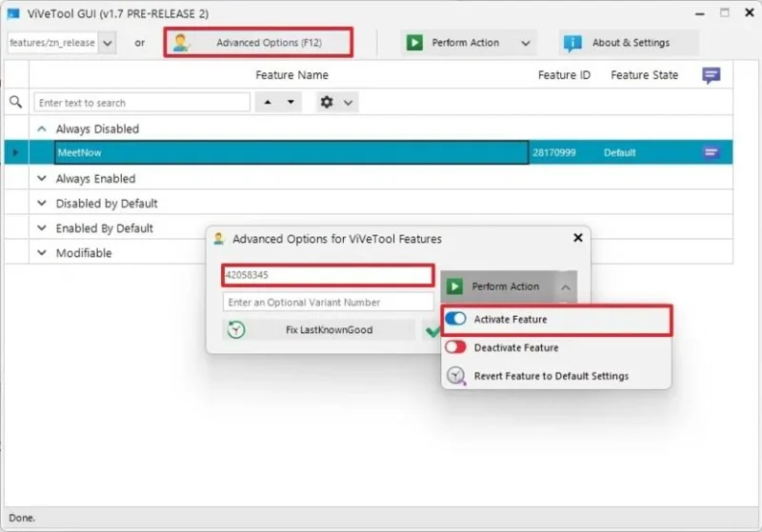Viewport: 762px width, 532px height.
Task: Click feature ID 28170999 cell
Action: pos(554,152)
